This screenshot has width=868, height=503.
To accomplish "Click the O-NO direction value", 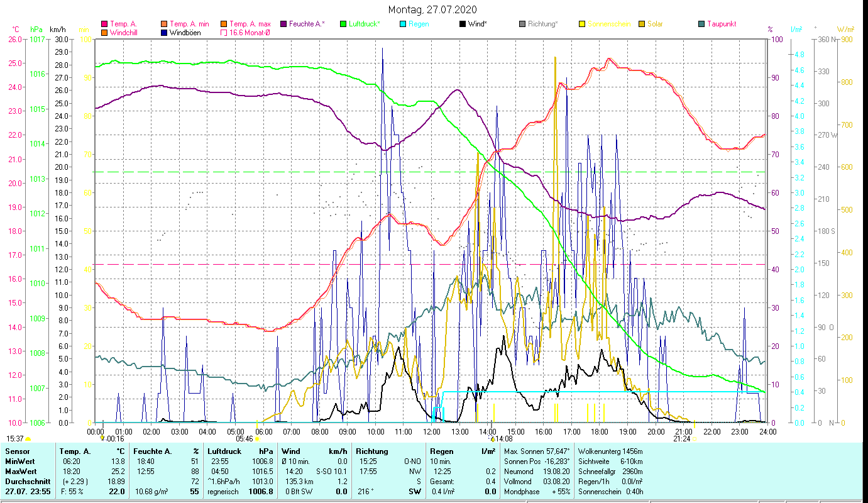I will pyautogui.click(x=413, y=462).
